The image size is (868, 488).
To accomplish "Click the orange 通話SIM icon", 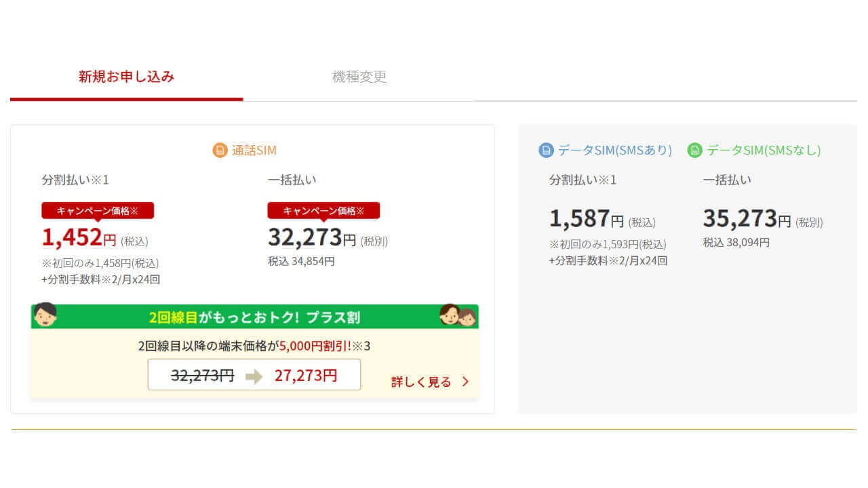I will pyautogui.click(x=220, y=150).
